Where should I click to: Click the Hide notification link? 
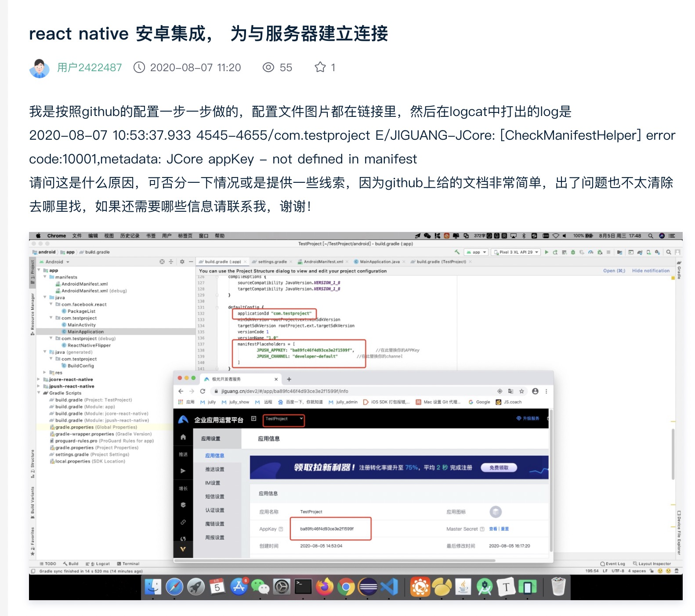click(x=650, y=271)
